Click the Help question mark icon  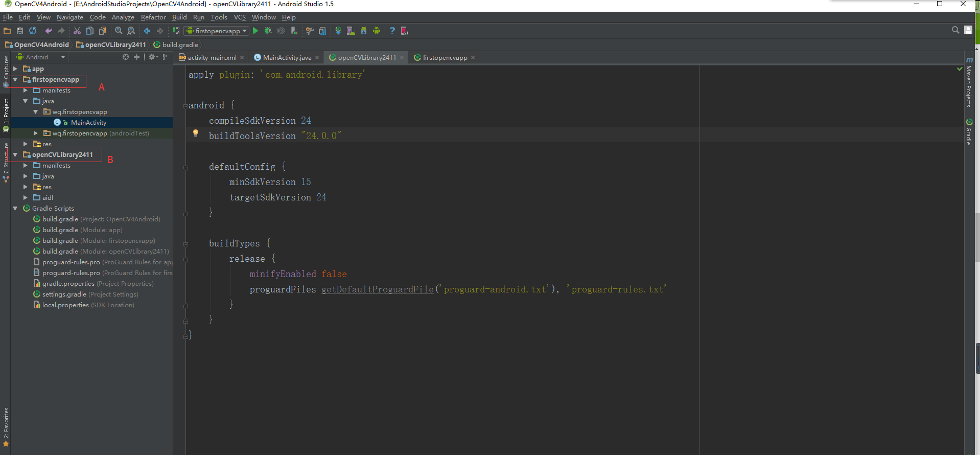tap(392, 31)
